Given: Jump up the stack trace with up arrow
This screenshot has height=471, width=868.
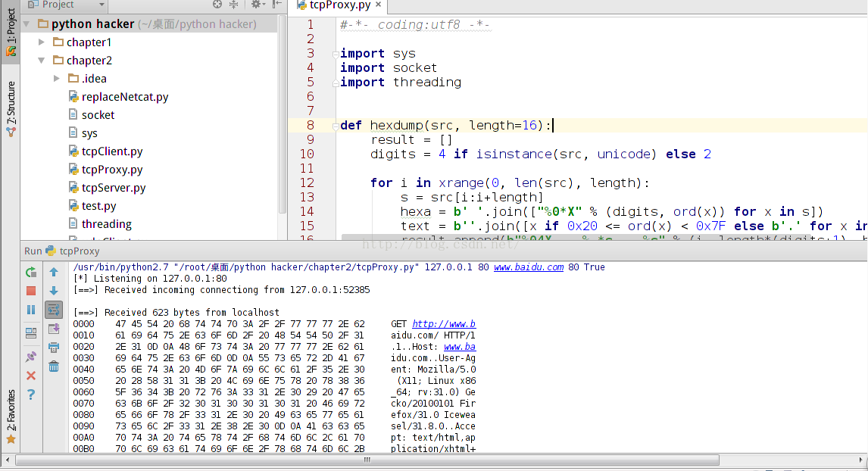Looking at the screenshot, I should pos(54,273).
